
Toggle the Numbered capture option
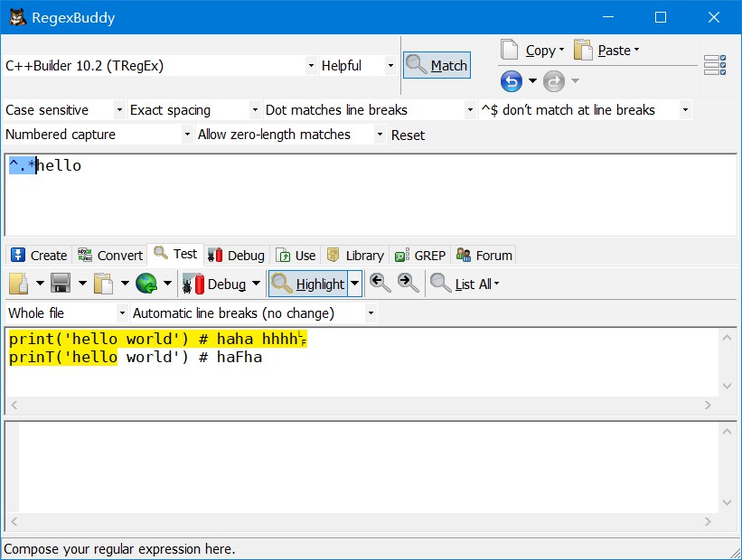click(99, 135)
